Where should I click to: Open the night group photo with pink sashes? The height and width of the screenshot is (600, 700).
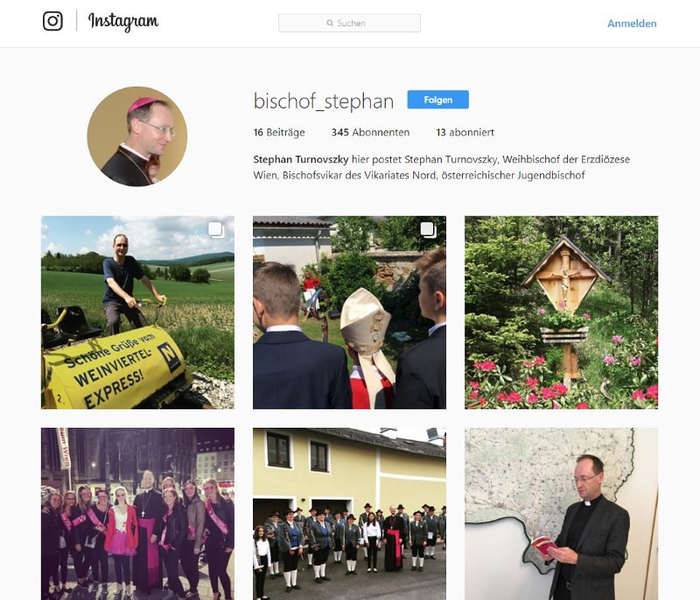pos(137,514)
